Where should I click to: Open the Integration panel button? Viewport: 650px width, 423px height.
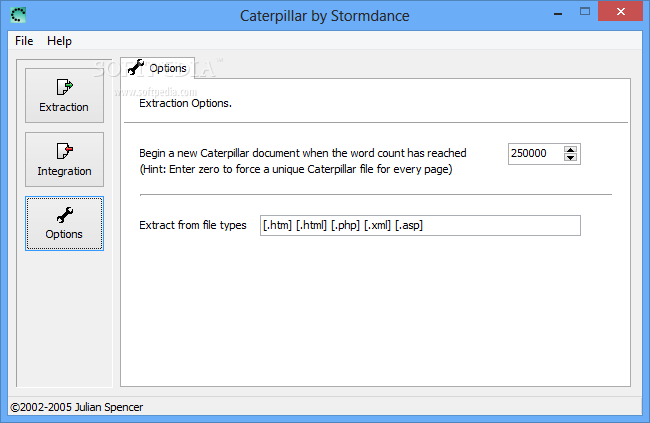[x=64, y=160]
